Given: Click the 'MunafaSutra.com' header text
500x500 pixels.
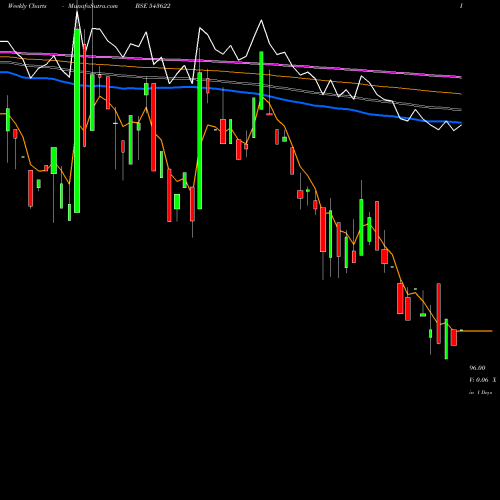Looking at the screenshot, I should (93, 6).
